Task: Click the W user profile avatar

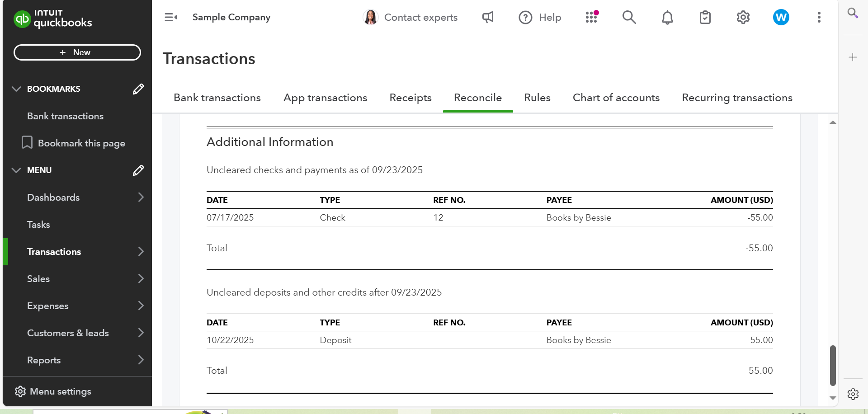Action: 781,17
